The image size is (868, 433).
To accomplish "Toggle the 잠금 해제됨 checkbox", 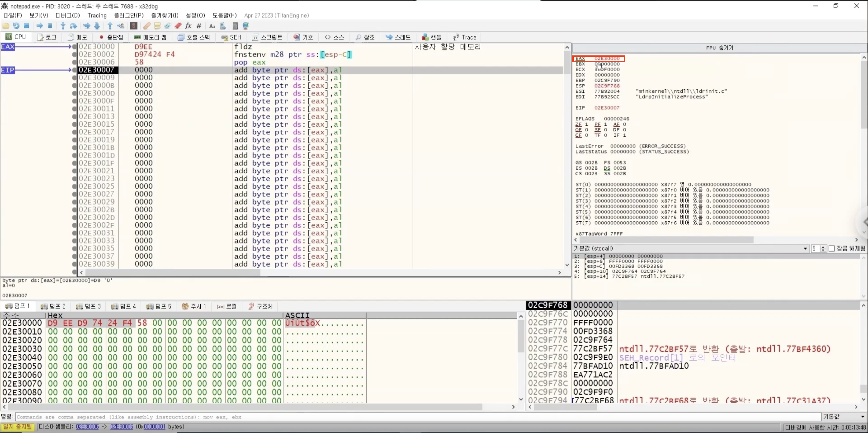I will point(832,249).
